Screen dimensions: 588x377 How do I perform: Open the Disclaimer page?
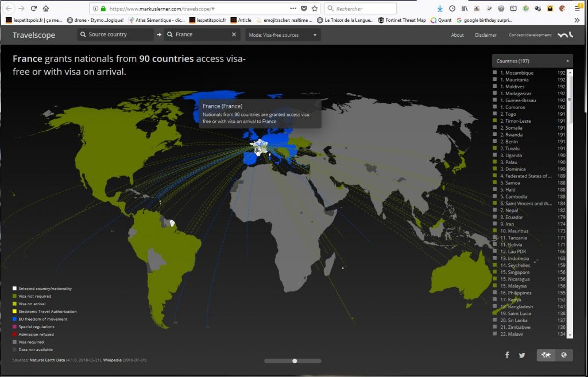(486, 35)
